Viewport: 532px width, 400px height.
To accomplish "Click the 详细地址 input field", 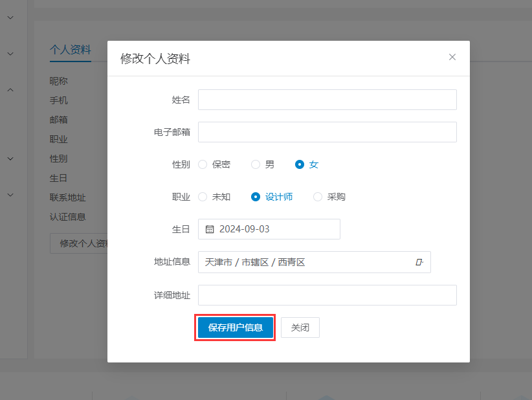I will [327, 295].
